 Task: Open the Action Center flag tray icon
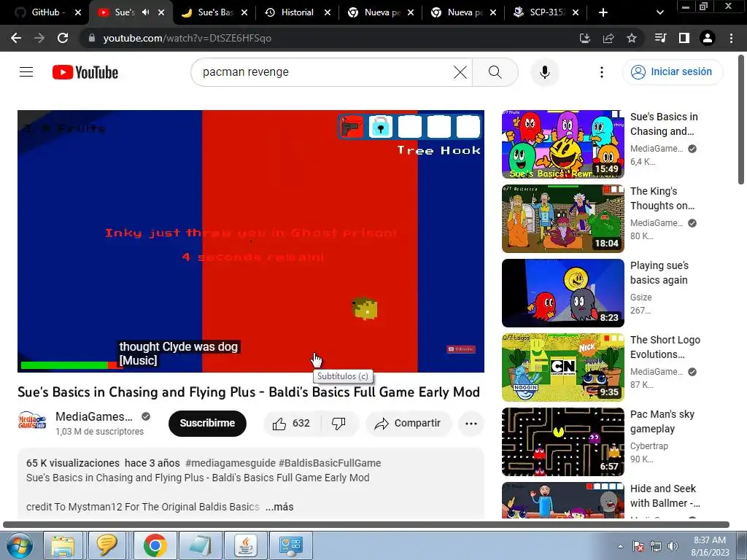(x=638, y=546)
